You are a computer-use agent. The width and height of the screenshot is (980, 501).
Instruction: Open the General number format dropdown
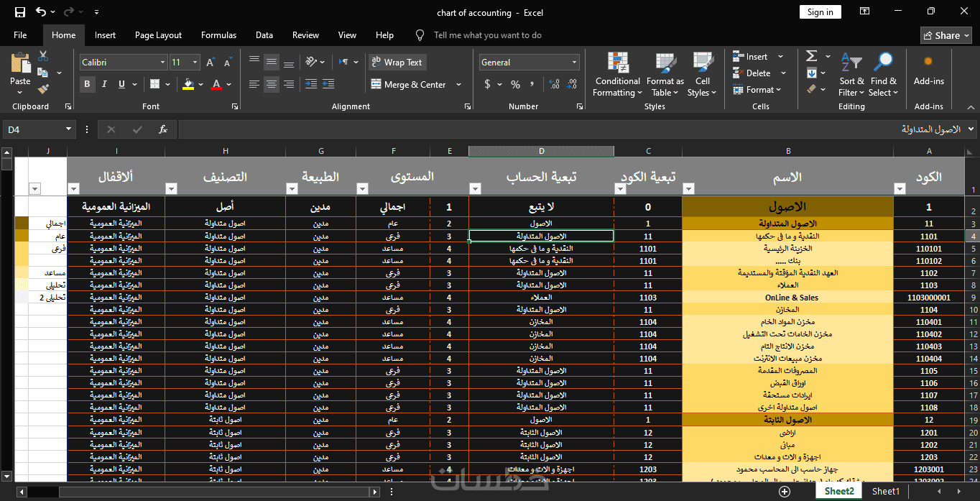pos(574,63)
